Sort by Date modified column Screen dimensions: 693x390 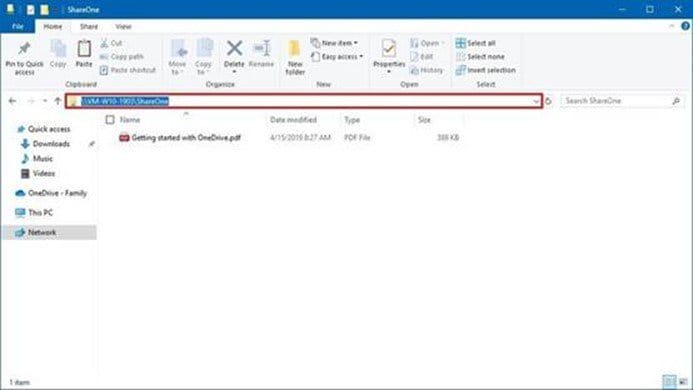click(x=293, y=119)
